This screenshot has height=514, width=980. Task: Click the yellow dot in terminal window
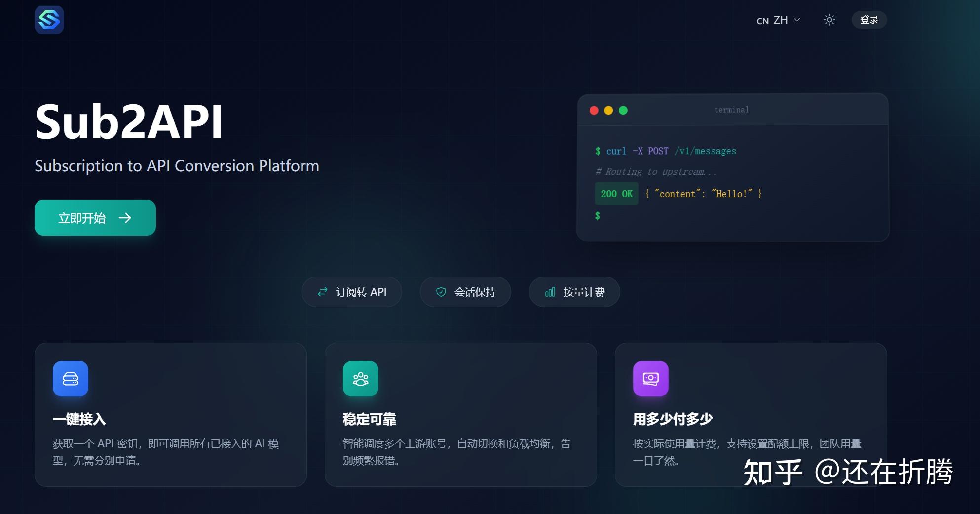click(608, 110)
